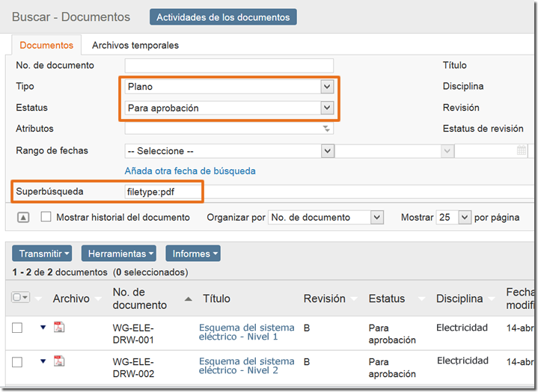Open the Tipo dropdown showing Plano
Viewport: 538px width, 392px height.
(229, 87)
